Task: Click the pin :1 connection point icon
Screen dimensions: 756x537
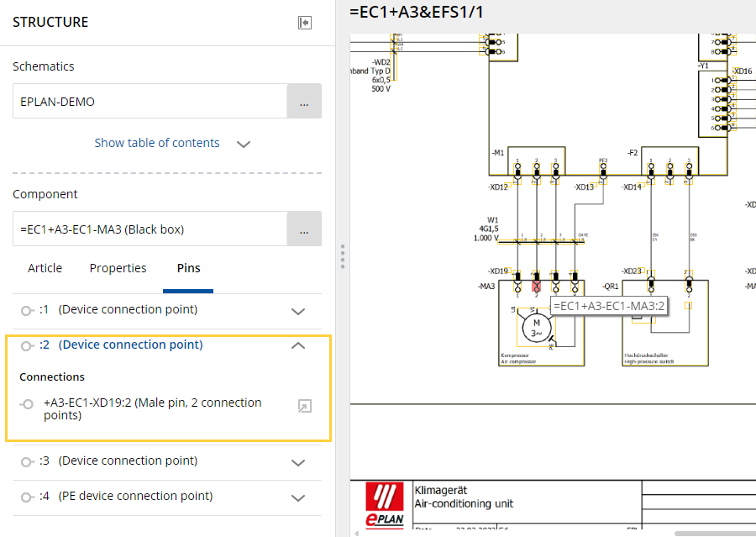Action: point(28,311)
